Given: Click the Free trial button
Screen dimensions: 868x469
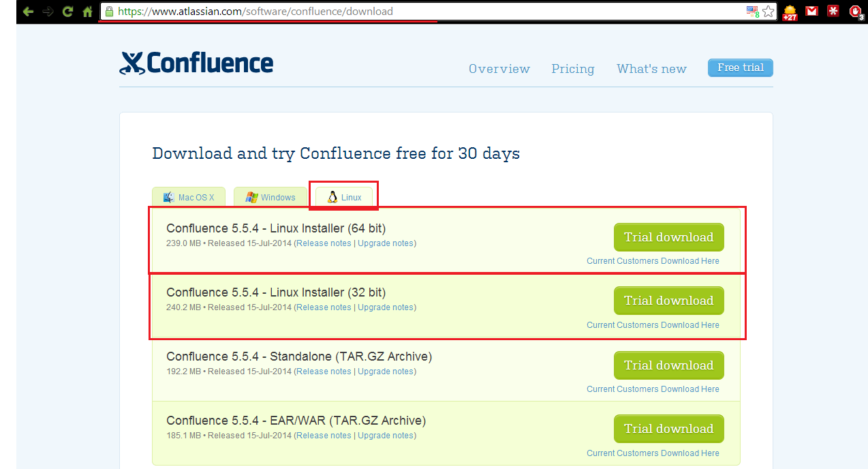Looking at the screenshot, I should [x=740, y=67].
